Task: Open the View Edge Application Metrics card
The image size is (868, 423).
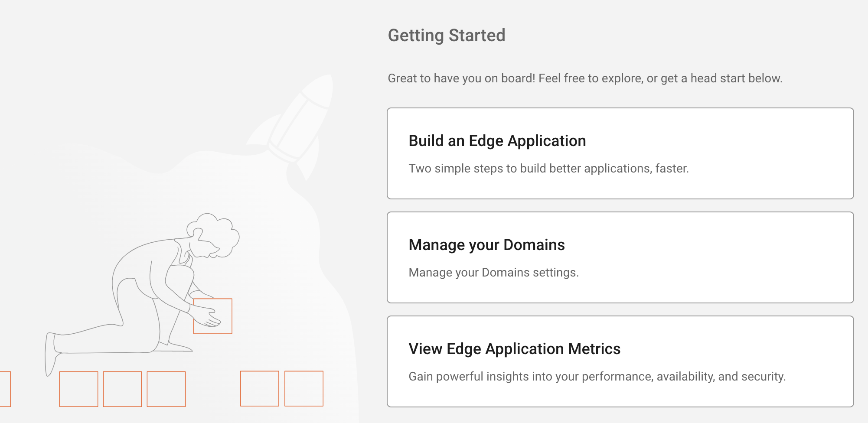Action: [620, 361]
